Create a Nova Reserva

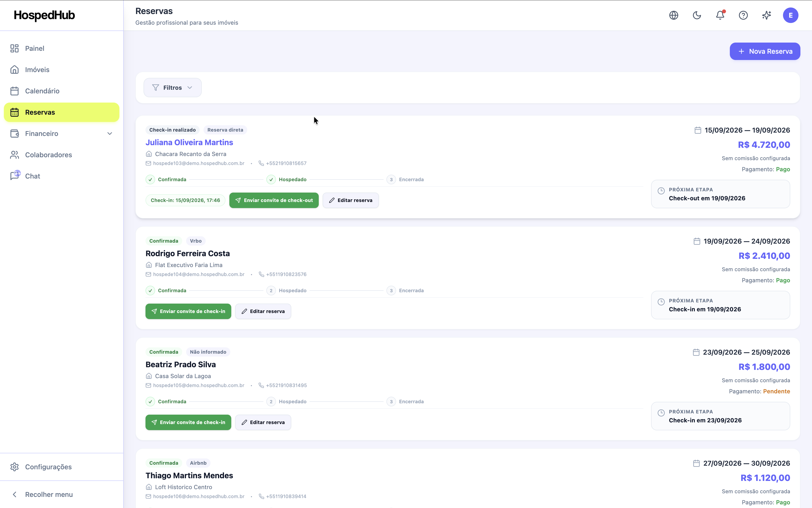tap(765, 51)
